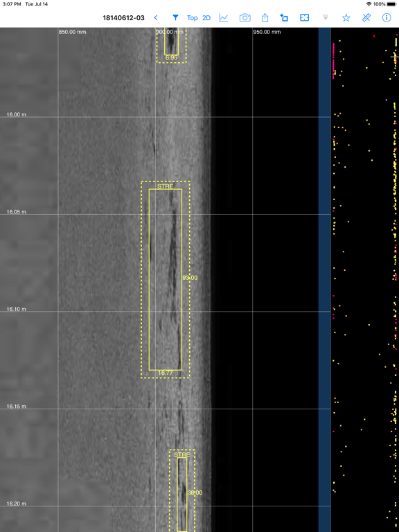The height and width of the screenshot is (532, 399).
Task: Mark as favorite with star icon
Action: [x=346, y=17]
